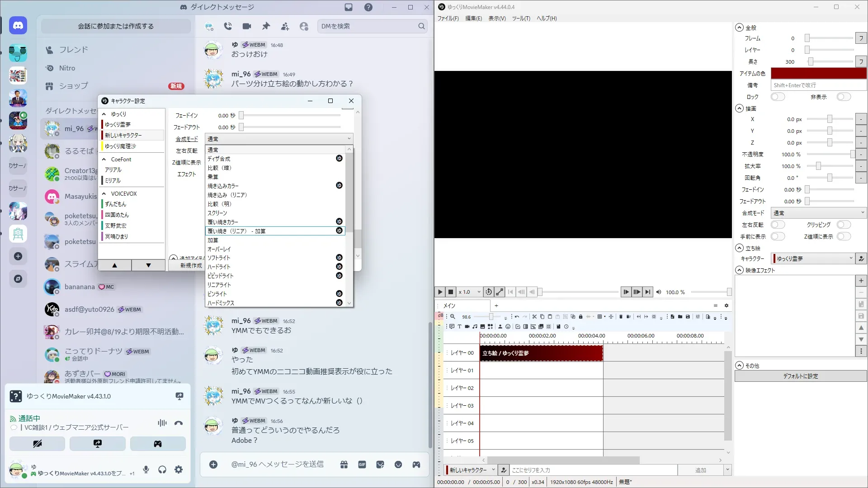This screenshot has width=868, height=488.
Task: Click the audio music note item icon
Action: point(475,326)
